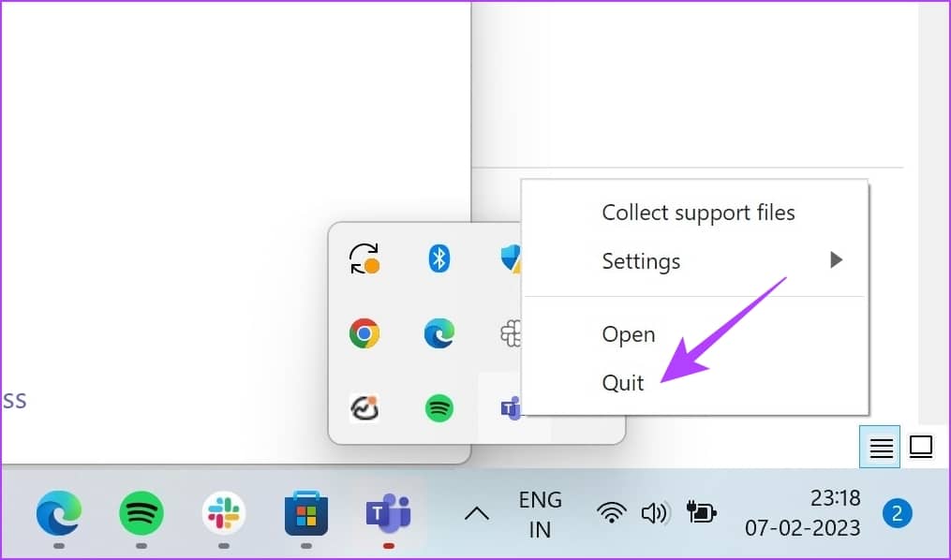Switch to single pane view layout
Screen dimensions: 951x560
921,447
